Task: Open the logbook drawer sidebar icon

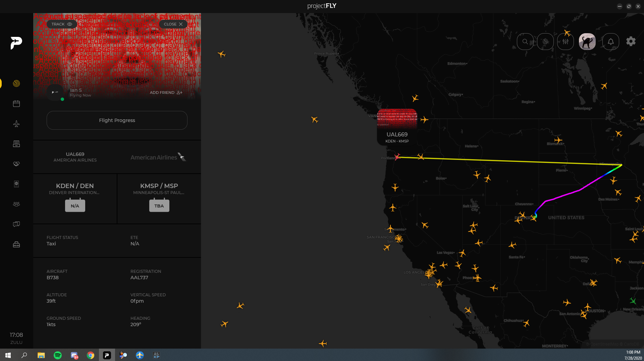Action: tap(16, 144)
